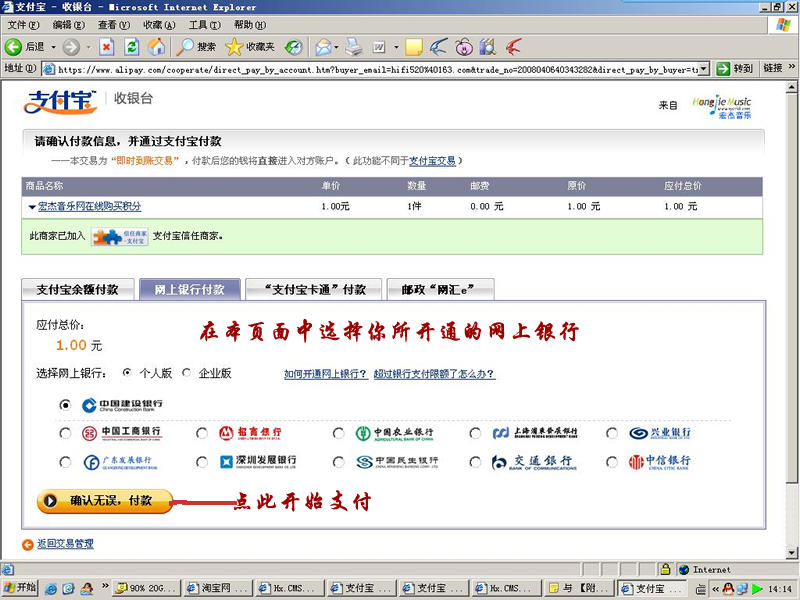This screenshot has height=600, width=800.
Task: Click the green History clock icon
Action: (293, 47)
